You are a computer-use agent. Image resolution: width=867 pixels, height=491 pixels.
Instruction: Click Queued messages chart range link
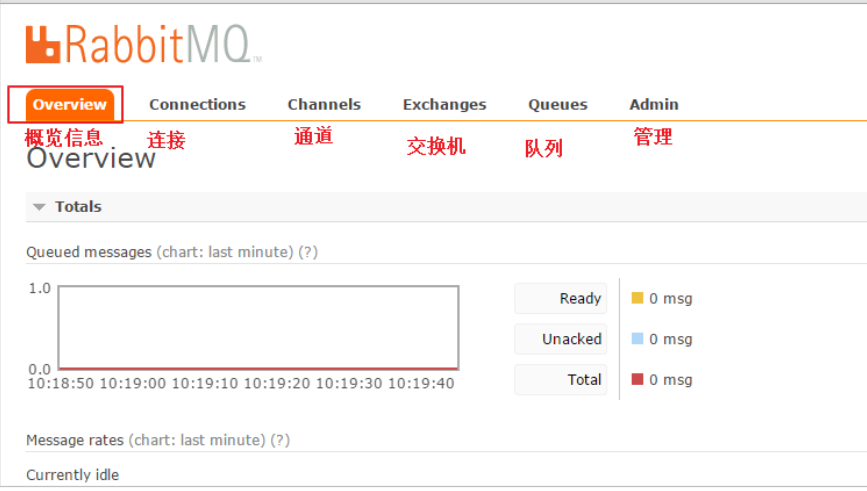point(224,252)
